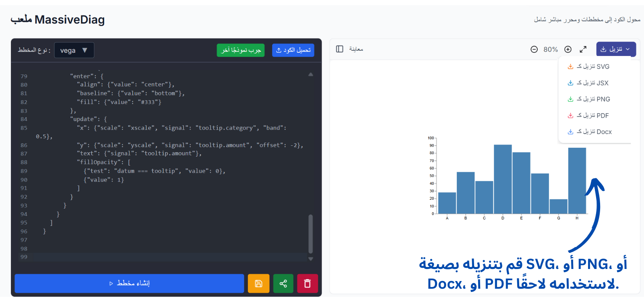Choose download as PDF menu item
The height and width of the screenshot is (302, 644).
click(593, 116)
